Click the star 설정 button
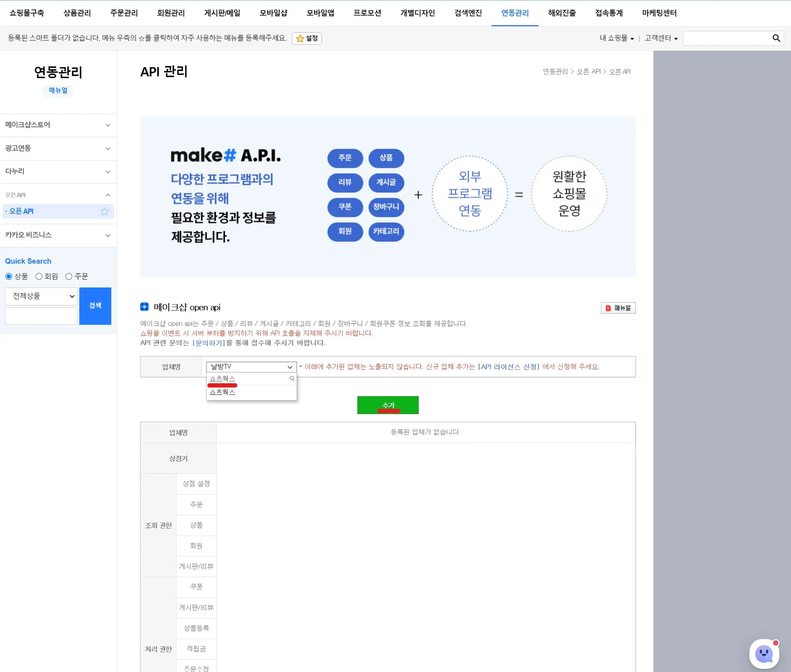 pyautogui.click(x=307, y=38)
